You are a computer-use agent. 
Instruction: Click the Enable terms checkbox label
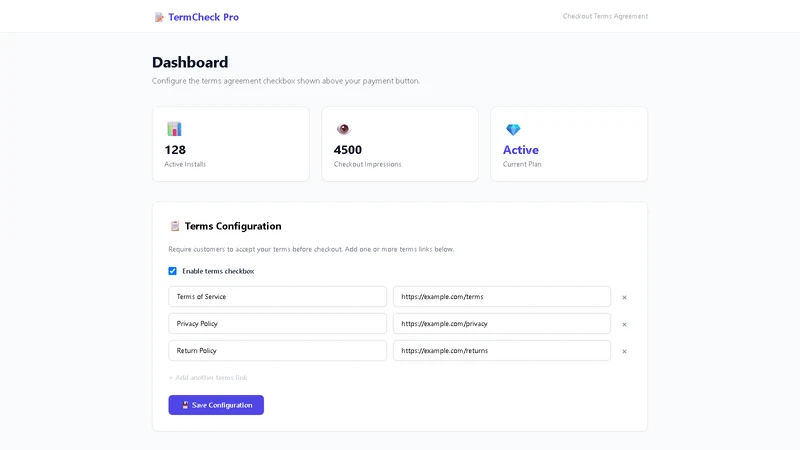coord(218,271)
